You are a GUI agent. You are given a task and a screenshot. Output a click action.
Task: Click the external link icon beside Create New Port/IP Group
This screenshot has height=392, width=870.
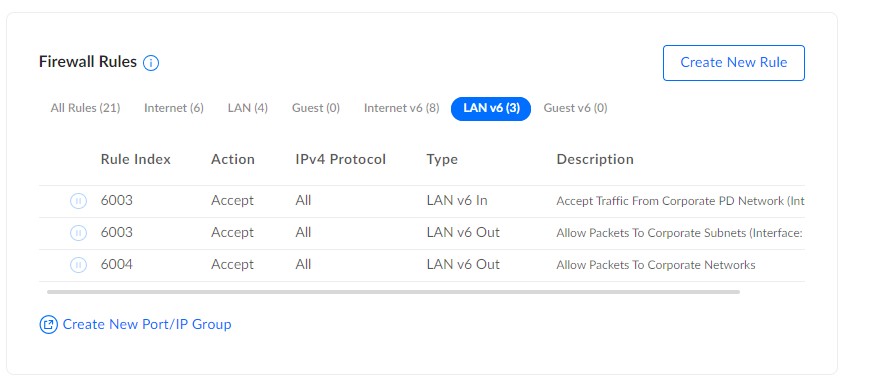coord(48,324)
